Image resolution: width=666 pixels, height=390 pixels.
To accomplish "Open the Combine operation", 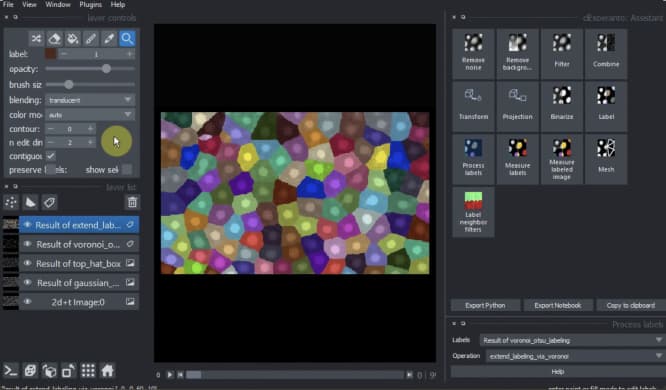I will coord(606,54).
